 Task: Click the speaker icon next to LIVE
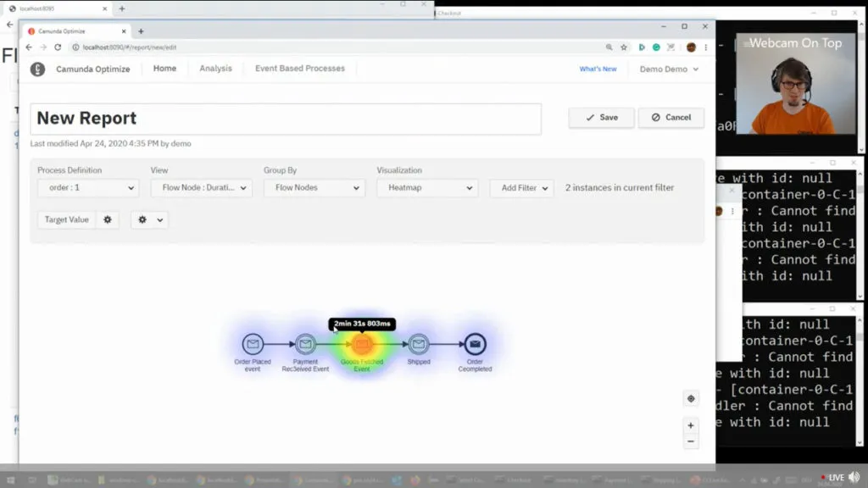point(854,477)
